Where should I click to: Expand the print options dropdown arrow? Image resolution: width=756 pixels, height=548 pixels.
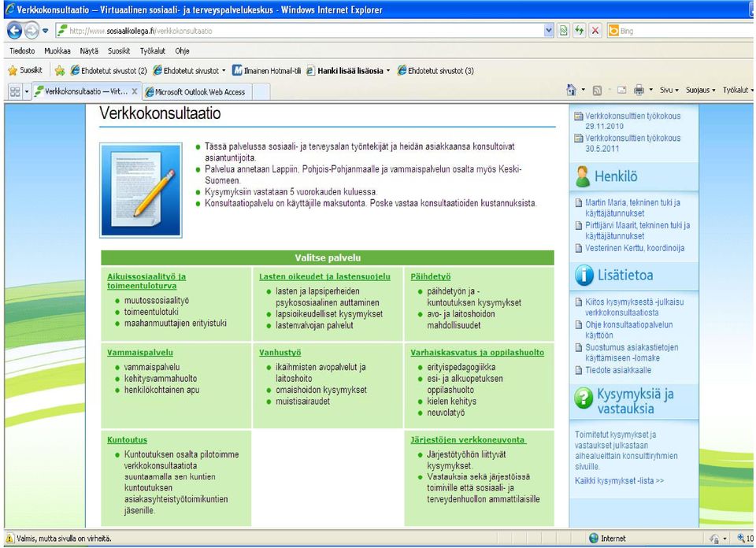(651, 90)
